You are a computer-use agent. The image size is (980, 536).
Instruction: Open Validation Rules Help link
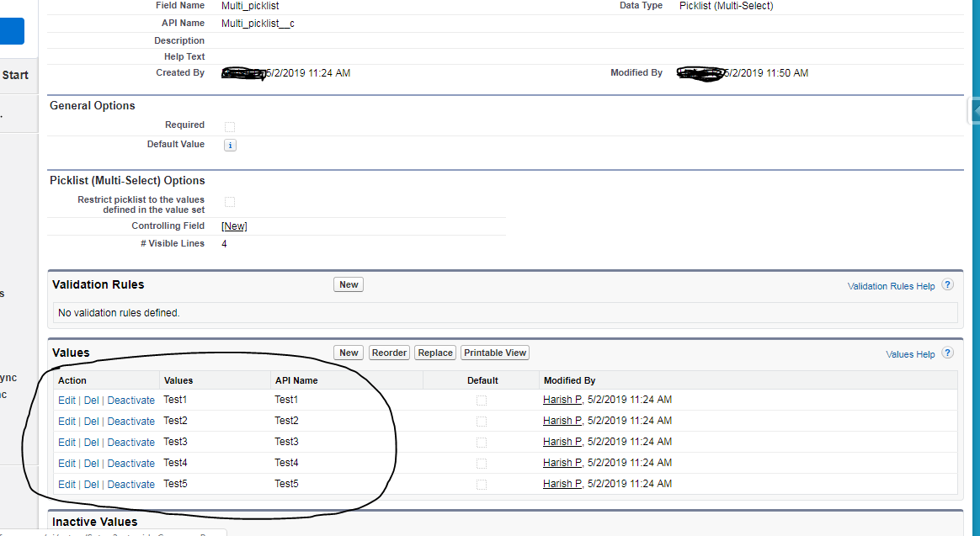[892, 286]
